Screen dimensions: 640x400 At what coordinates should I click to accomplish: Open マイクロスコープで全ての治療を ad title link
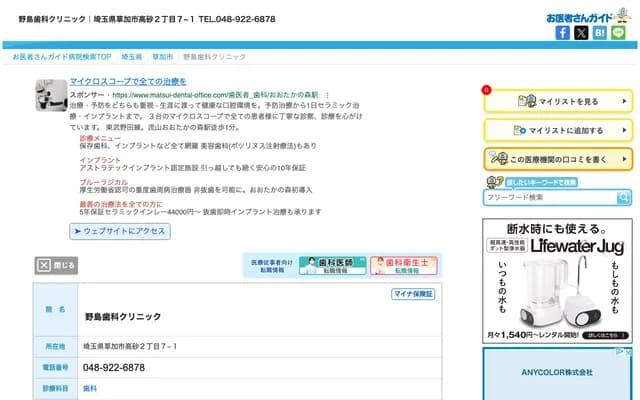pyautogui.click(x=128, y=82)
